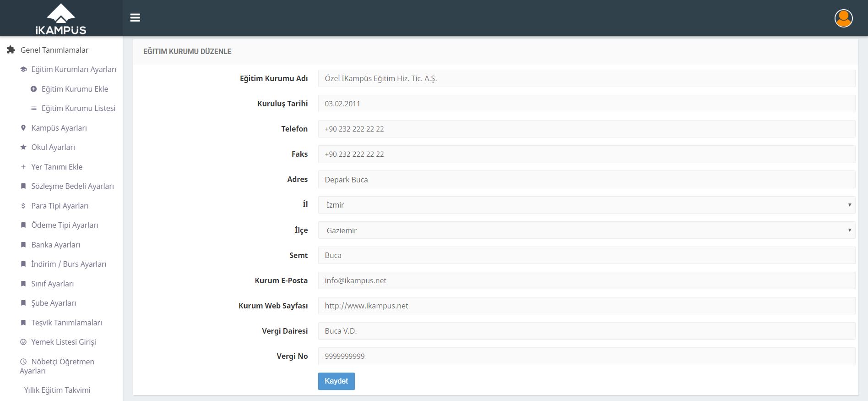Open Teşvik Tanımlamaları
Screen dimensions: 868x401
(66, 323)
